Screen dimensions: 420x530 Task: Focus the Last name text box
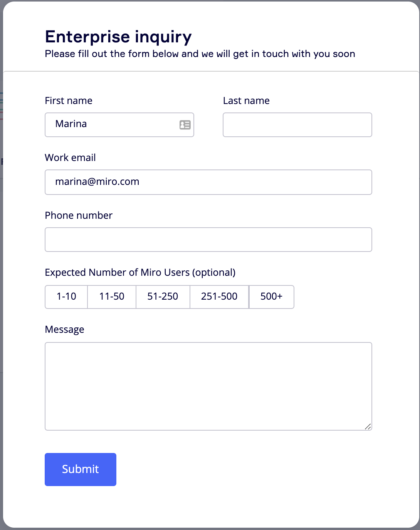pyautogui.click(x=297, y=125)
